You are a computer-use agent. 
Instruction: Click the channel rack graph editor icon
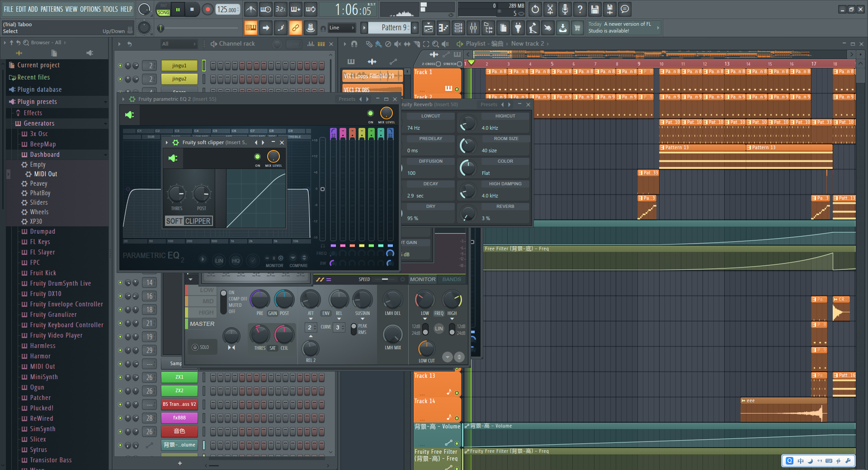311,44
